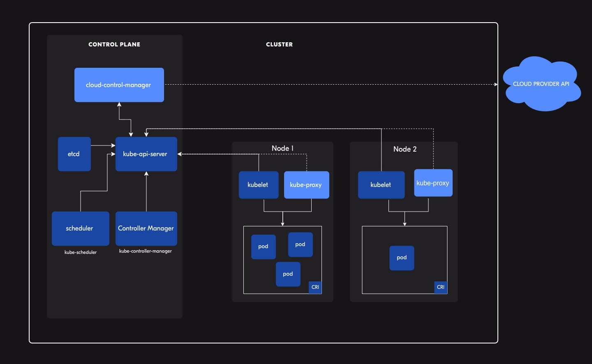Click the CONTROL PLANE heading
This screenshot has width=592, height=364.
114,44
